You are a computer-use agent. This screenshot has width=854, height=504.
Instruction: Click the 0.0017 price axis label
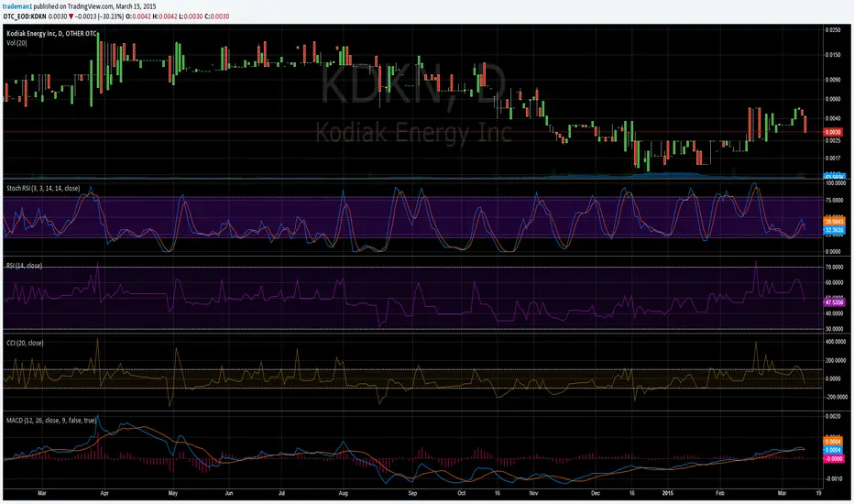tap(833, 159)
